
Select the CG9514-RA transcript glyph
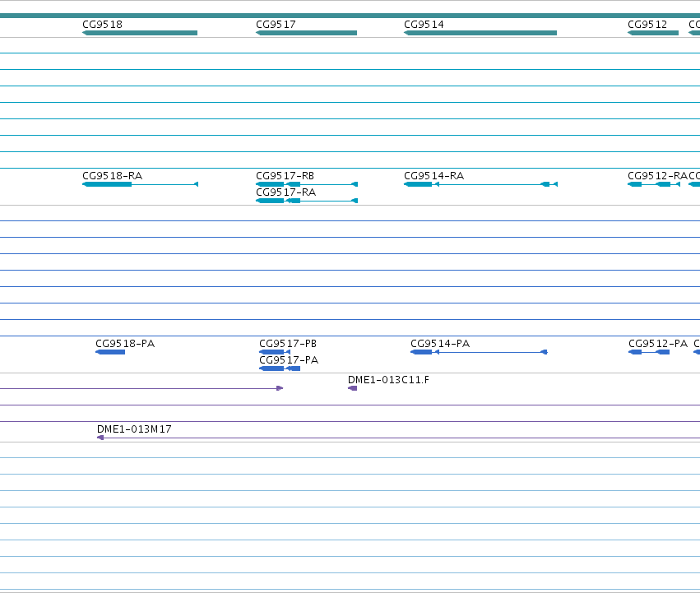481,184
